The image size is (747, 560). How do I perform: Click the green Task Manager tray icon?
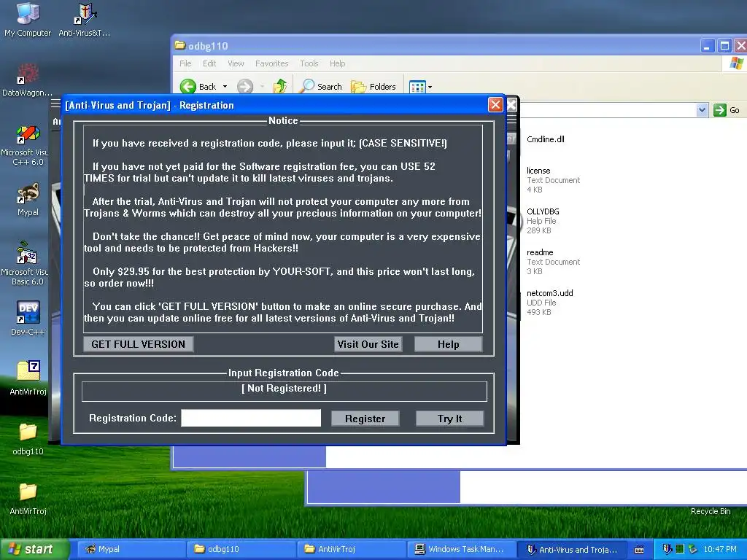coord(680,549)
